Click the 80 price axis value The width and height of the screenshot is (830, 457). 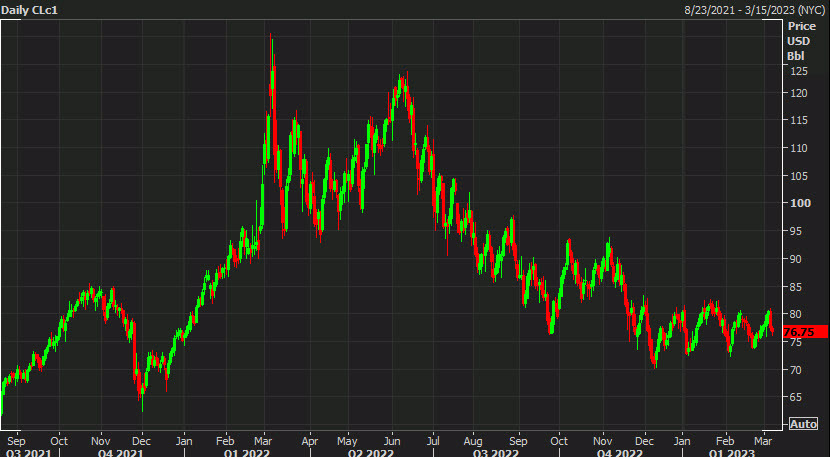(x=795, y=314)
